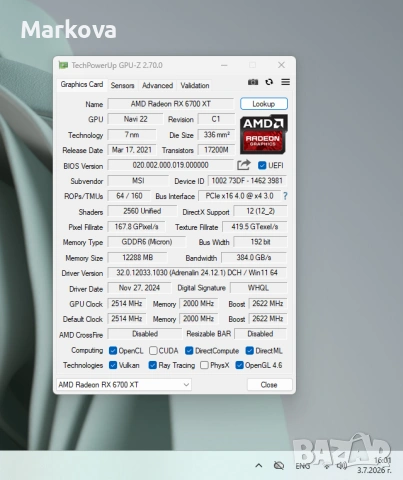Click the Technology value 7 nm

point(132,135)
